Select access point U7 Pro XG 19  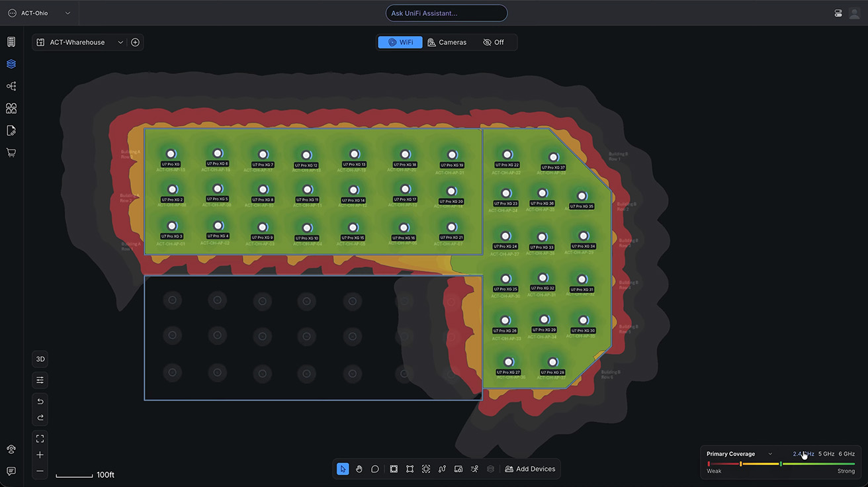point(452,155)
